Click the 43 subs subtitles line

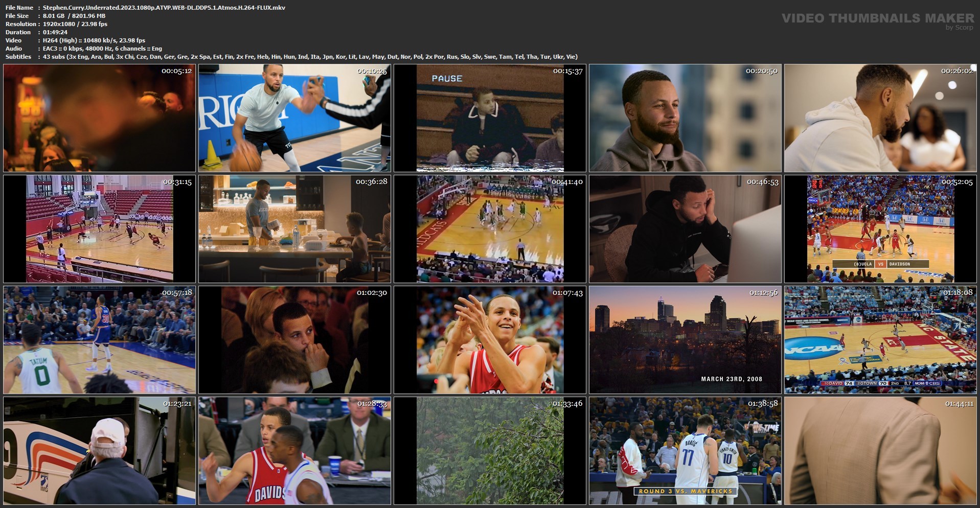[310, 57]
